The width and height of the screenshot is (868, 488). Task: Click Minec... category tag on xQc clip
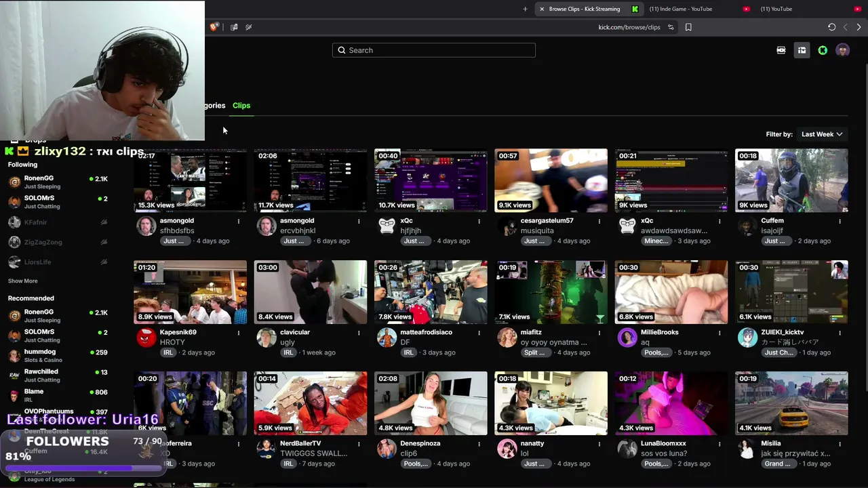656,241
